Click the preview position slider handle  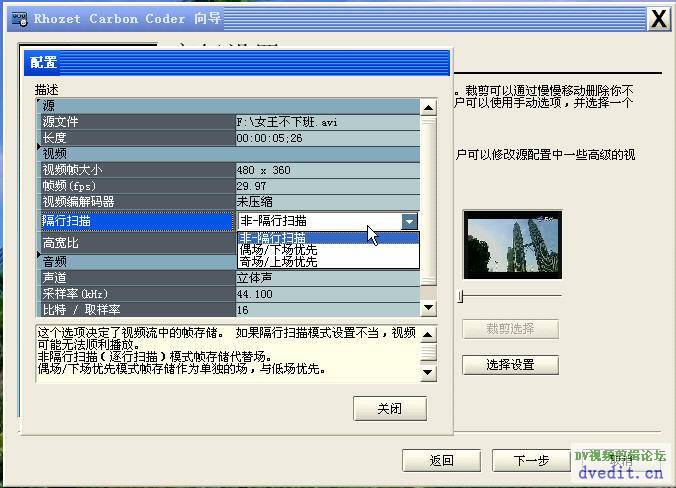click(461, 296)
